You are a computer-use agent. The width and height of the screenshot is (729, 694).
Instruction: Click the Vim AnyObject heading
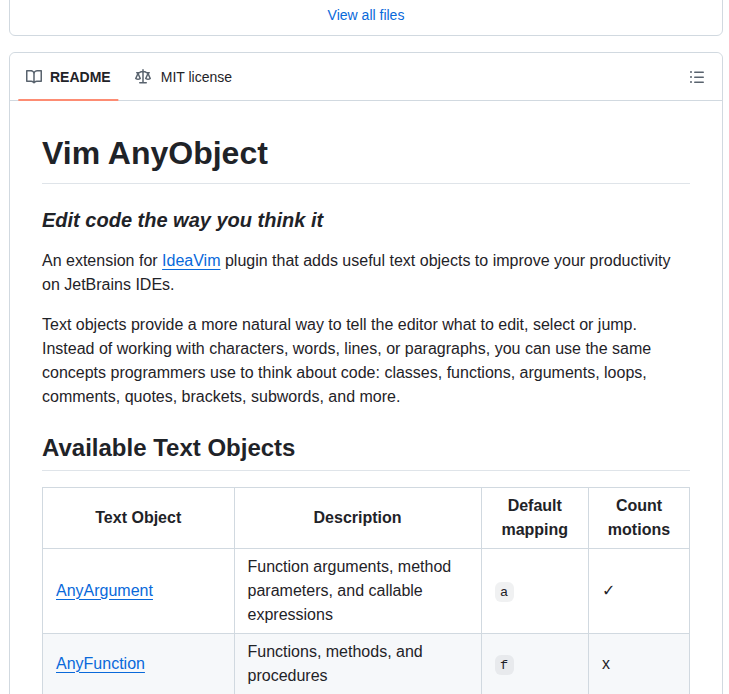[155, 153]
